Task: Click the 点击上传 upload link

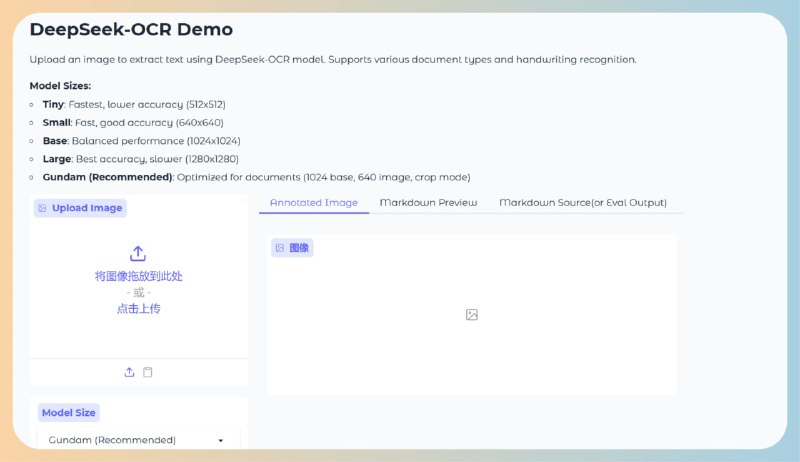Action: point(138,309)
